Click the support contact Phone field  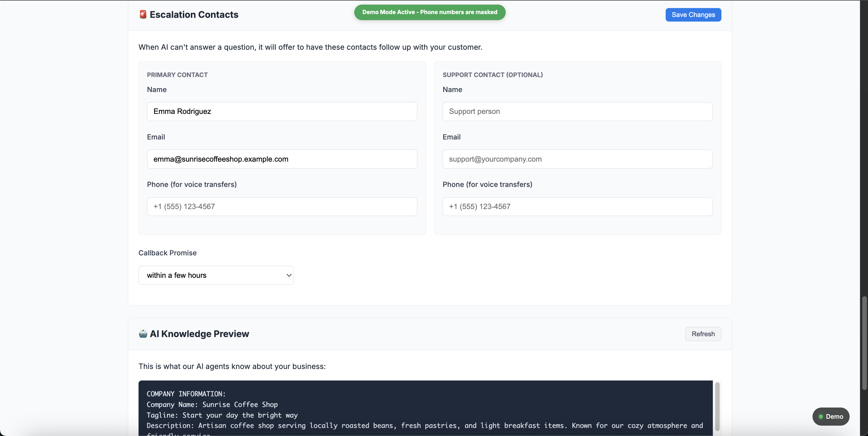click(x=577, y=207)
